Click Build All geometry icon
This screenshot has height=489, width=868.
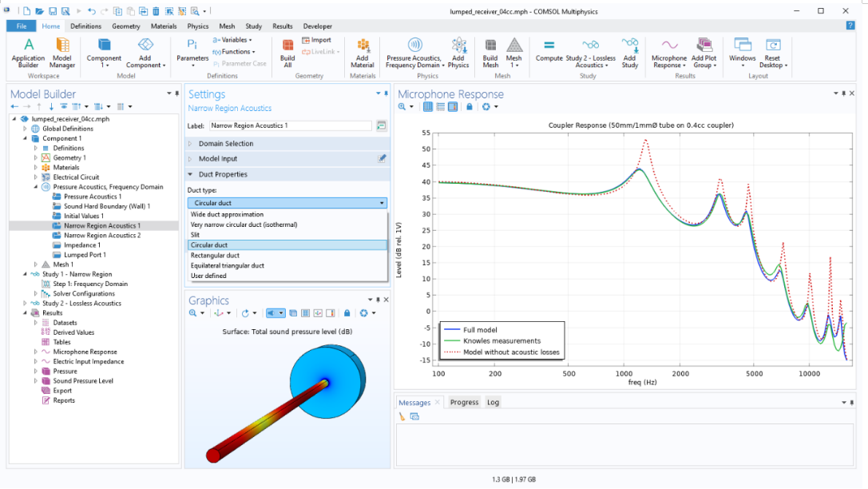pos(287,46)
